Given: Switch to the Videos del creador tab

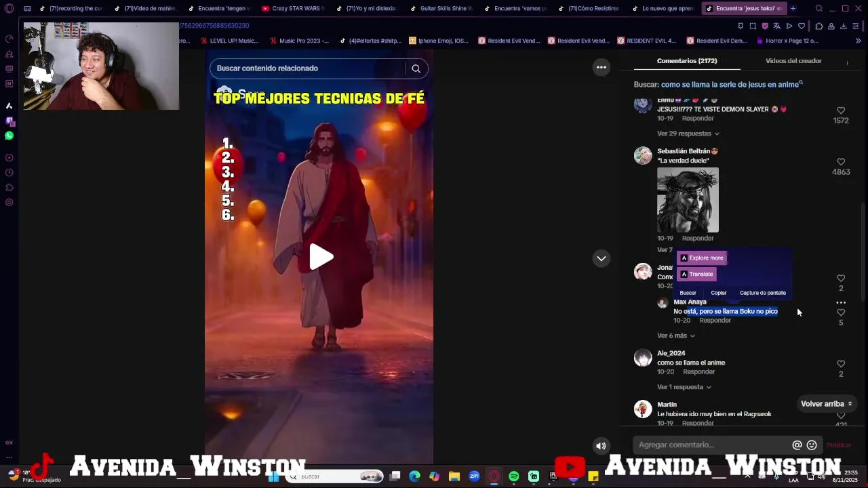Looking at the screenshot, I should (x=793, y=61).
